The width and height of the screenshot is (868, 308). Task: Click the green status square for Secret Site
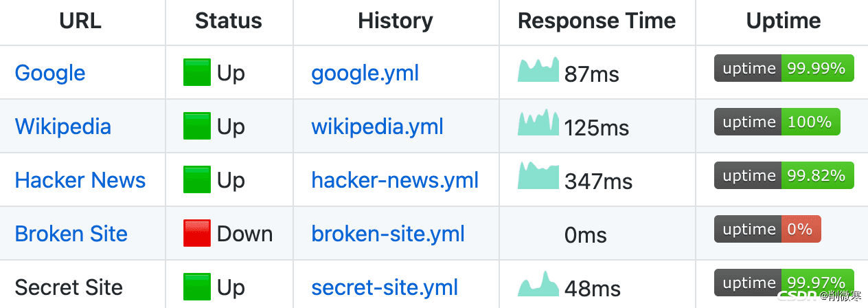pyautogui.click(x=197, y=287)
